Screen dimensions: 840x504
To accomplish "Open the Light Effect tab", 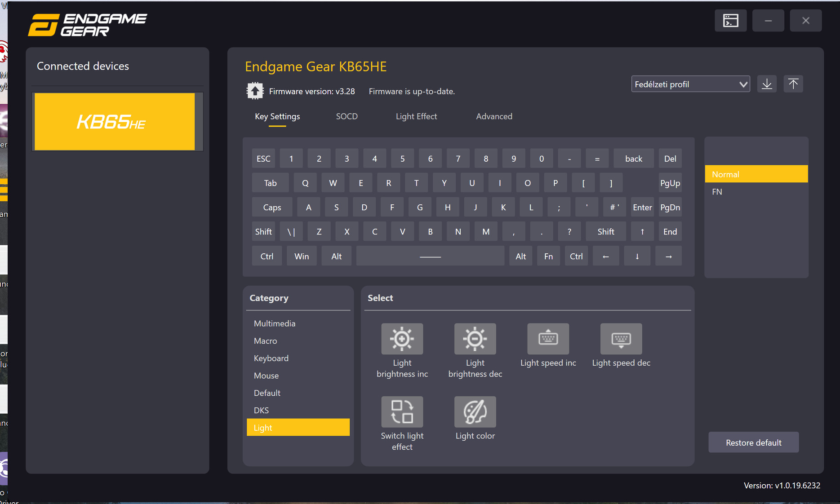I will [416, 116].
